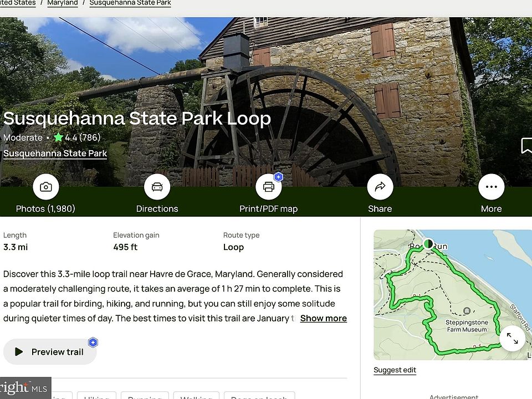Click the Directions car icon

[157, 187]
